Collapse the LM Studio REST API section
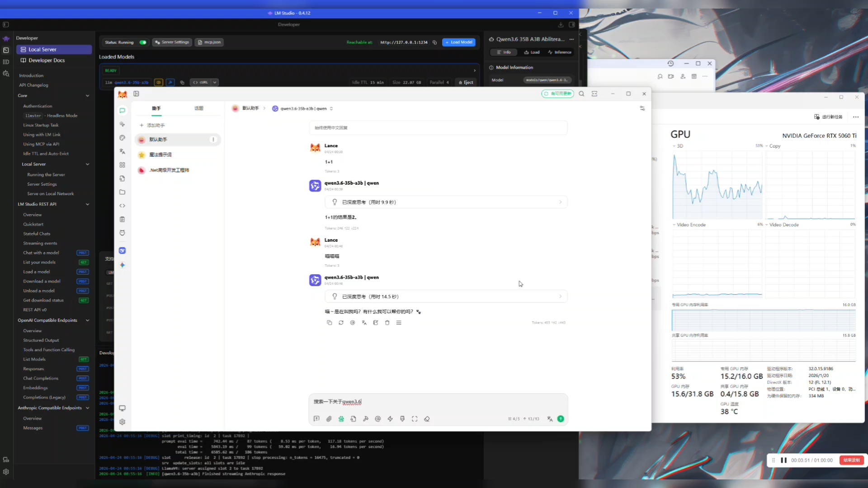The image size is (868, 488). tap(87, 204)
